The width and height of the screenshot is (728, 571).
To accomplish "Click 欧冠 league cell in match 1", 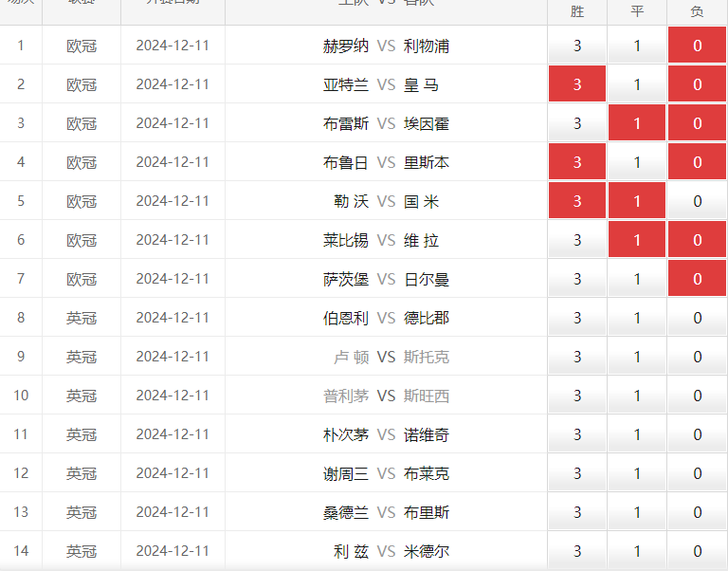I will click(x=82, y=46).
